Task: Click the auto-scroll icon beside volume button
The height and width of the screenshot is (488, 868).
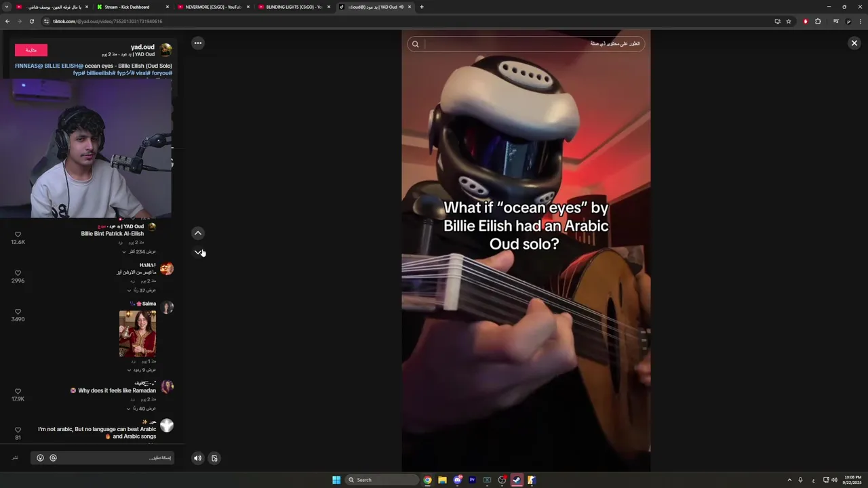Action: tap(214, 458)
